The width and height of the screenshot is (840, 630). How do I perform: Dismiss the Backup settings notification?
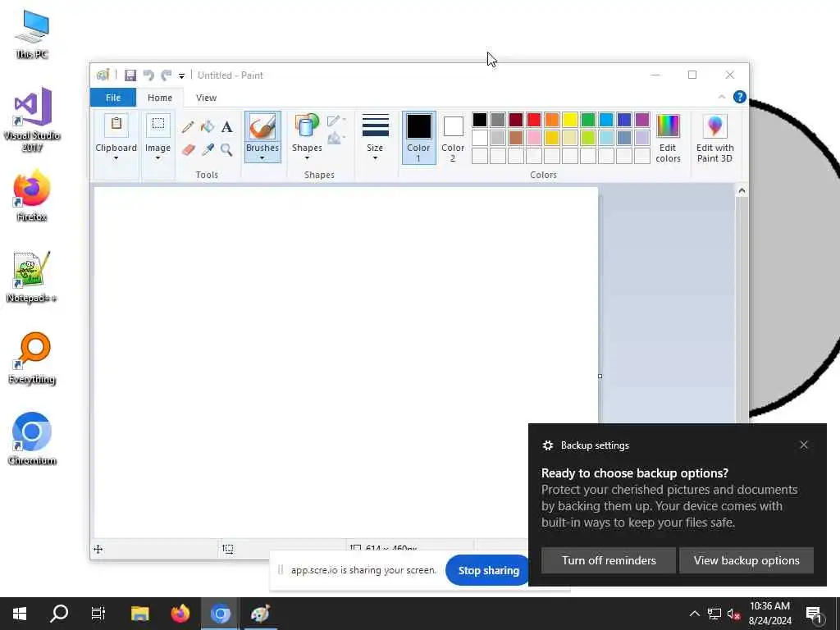tap(804, 445)
